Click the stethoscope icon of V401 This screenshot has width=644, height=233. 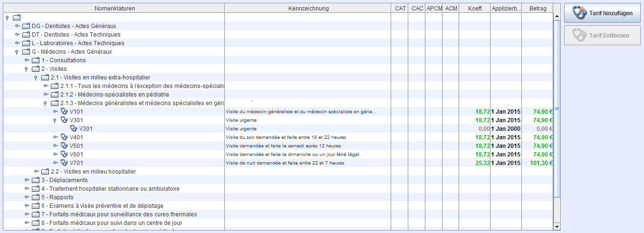click(64, 137)
